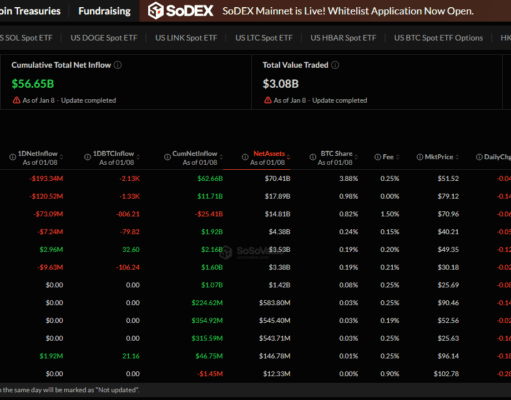
Task: Select the $96.14 market price cell
Action: tap(448, 356)
